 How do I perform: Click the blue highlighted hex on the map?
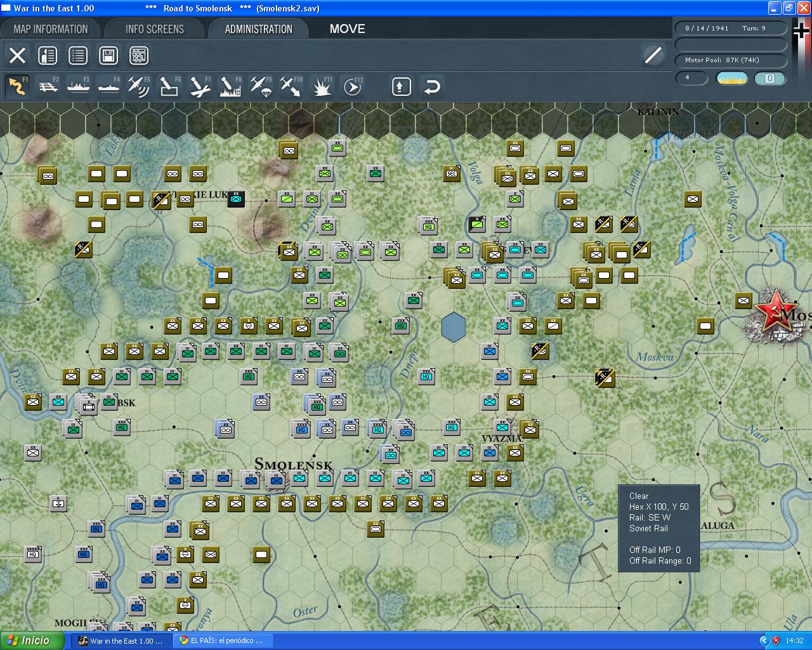point(454,327)
